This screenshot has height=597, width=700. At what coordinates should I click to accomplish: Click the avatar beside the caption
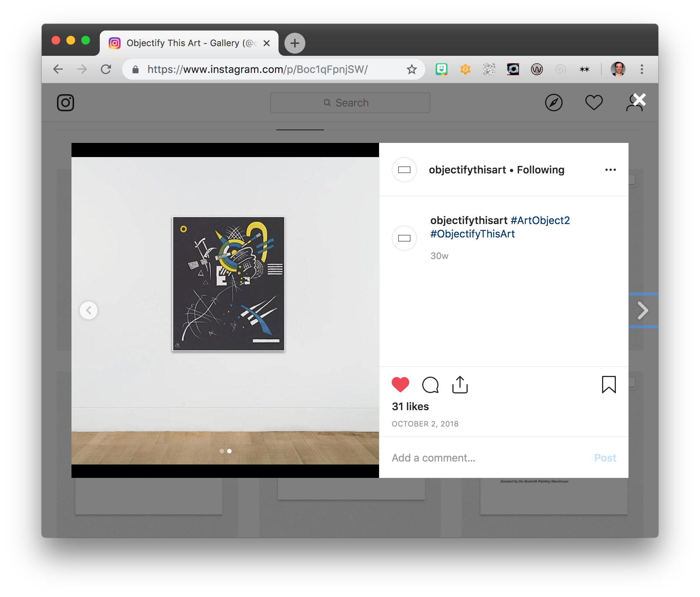[404, 238]
